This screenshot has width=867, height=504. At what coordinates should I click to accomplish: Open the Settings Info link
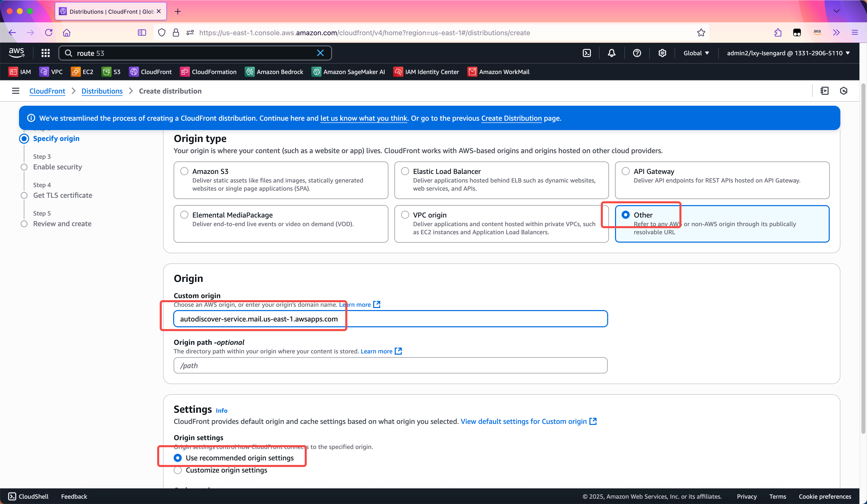(222, 410)
